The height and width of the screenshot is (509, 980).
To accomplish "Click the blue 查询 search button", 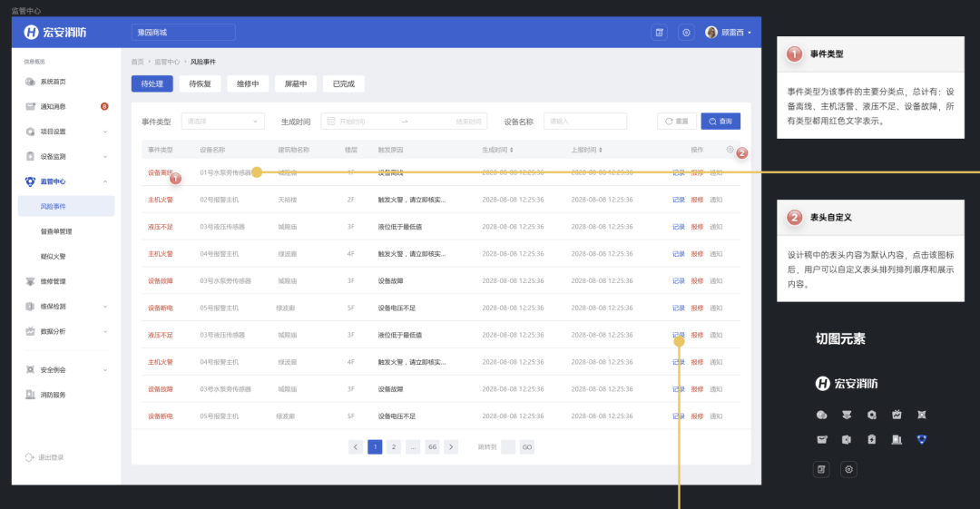I will pyautogui.click(x=720, y=121).
